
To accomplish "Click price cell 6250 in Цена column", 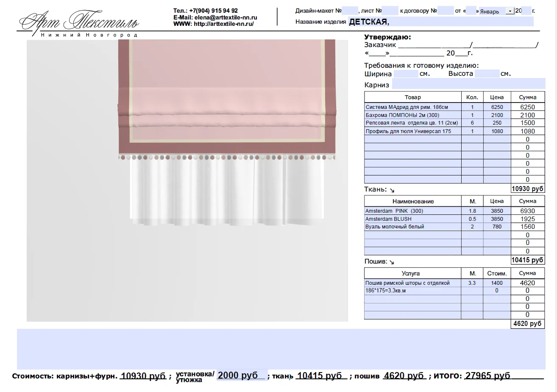I will (x=497, y=107).
